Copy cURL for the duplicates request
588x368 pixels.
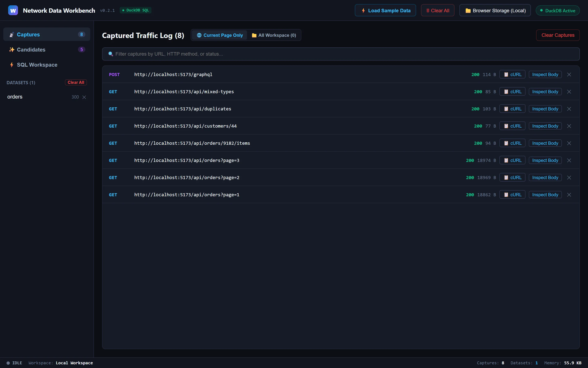click(x=512, y=109)
